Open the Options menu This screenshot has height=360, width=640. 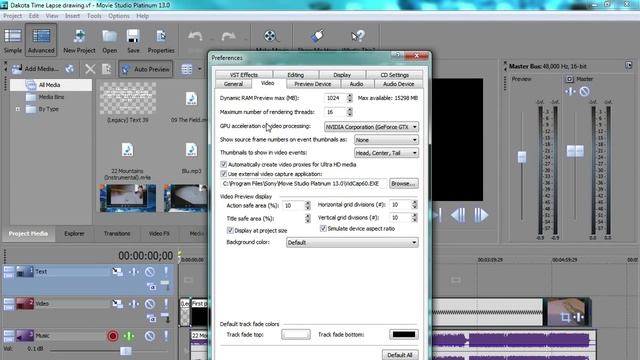[119, 16]
